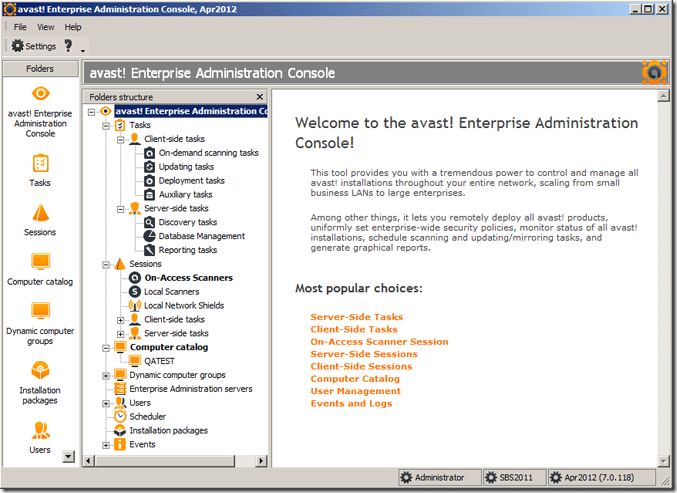Collapse the Computer catalog tree node
Screen dimensions: 677x493
(106, 348)
